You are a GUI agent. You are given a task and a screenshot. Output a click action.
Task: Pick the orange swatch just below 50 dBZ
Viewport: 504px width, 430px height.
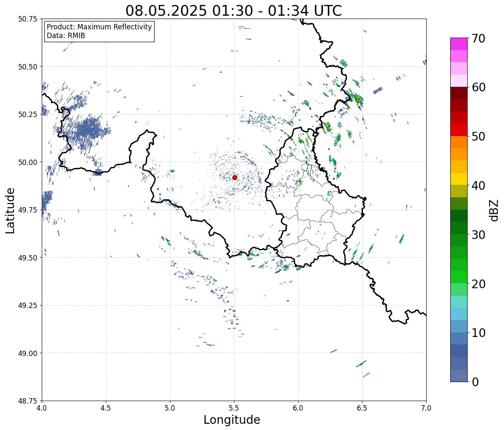point(459,142)
